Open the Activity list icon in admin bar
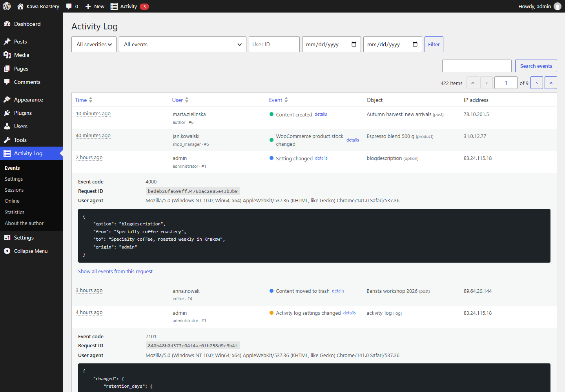 (x=114, y=6)
